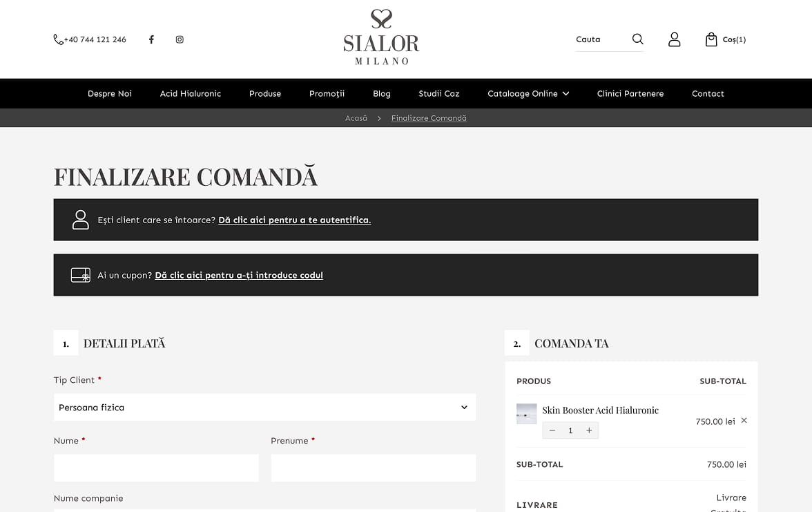This screenshot has height=512, width=812.
Task: Click the Skin Booster product thumbnail
Action: coord(526,414)
